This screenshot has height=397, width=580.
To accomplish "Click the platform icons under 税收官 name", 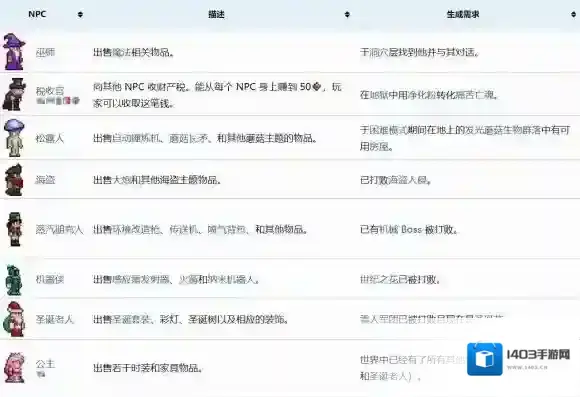I will coord(58,101).
